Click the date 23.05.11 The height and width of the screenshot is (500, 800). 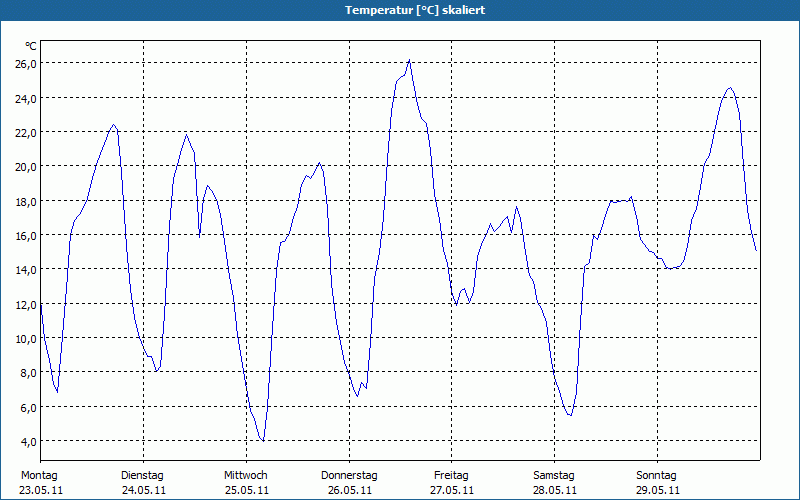(41, 490)
